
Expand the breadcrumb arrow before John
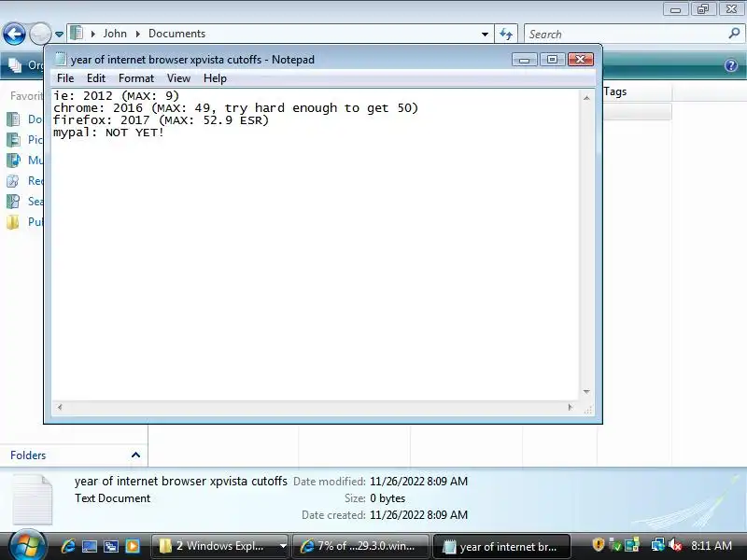point(92,34)
